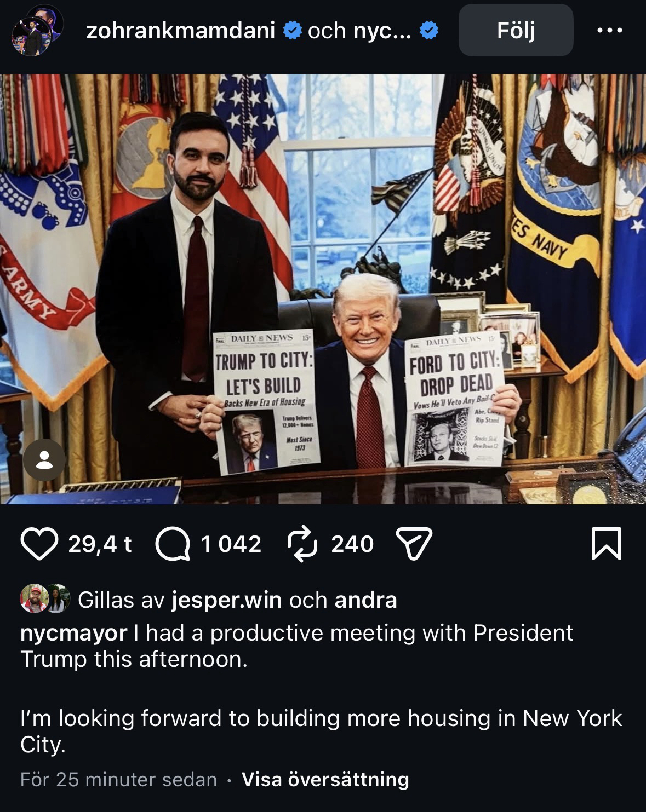Tap the repost arrows icon
This screenshot has height=812, width=646.
tap(302, 544)
